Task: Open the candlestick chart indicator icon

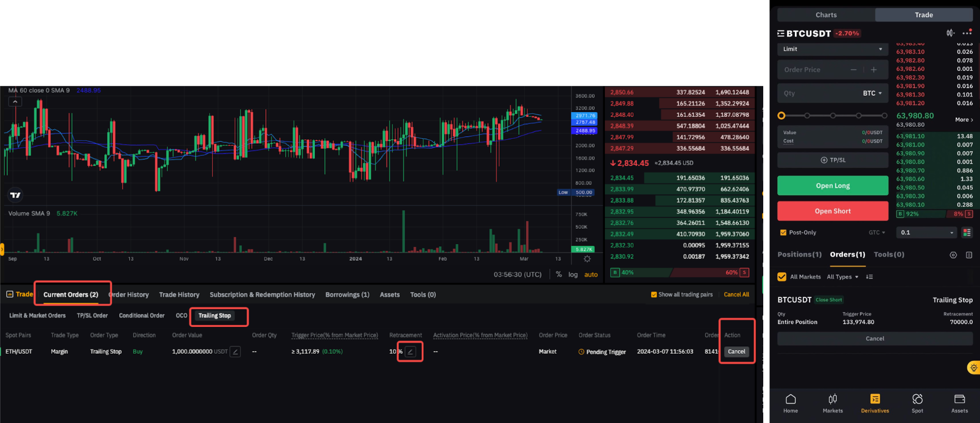Action: coord(950,33)
